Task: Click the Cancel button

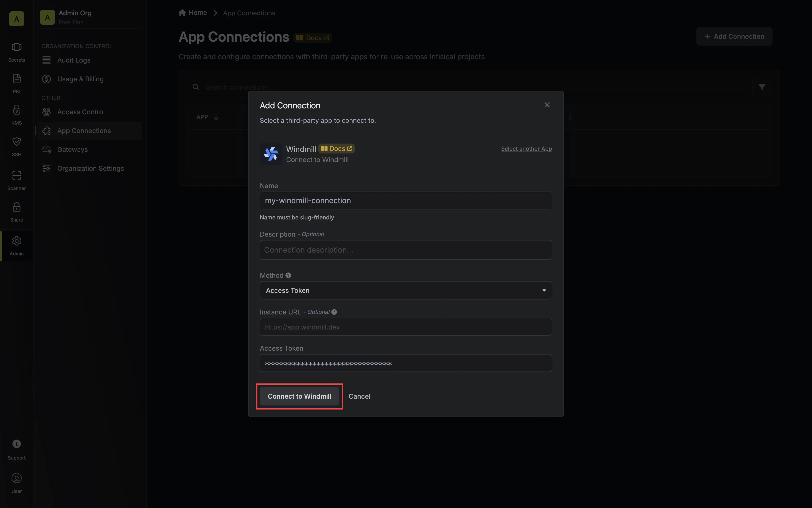Action: click(x=359, y=396)
